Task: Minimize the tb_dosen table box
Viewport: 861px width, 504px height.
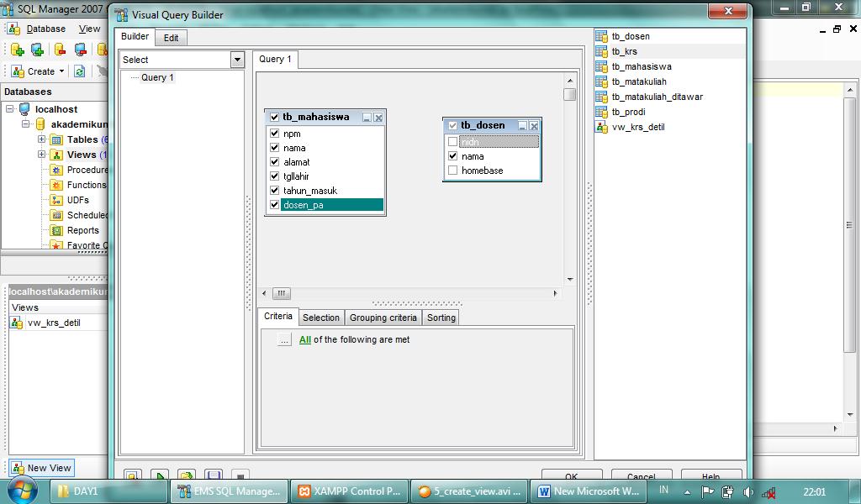Action: click(522, 126)
